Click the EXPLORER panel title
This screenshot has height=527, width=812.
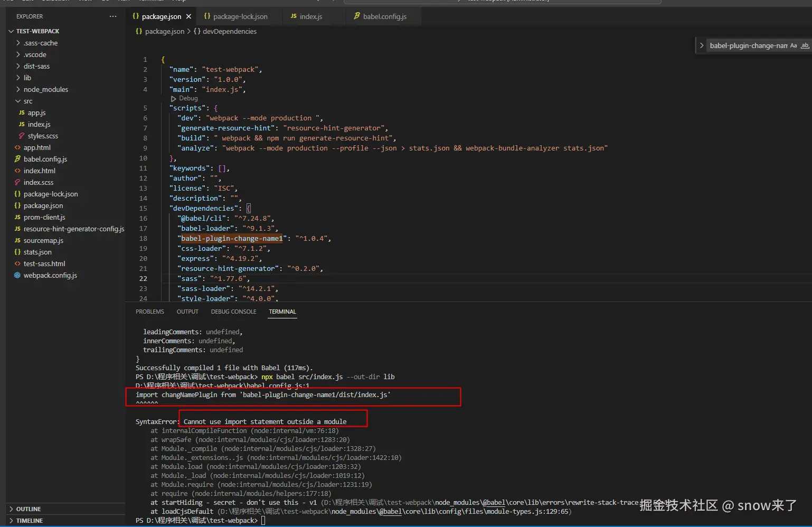(30, 16)
